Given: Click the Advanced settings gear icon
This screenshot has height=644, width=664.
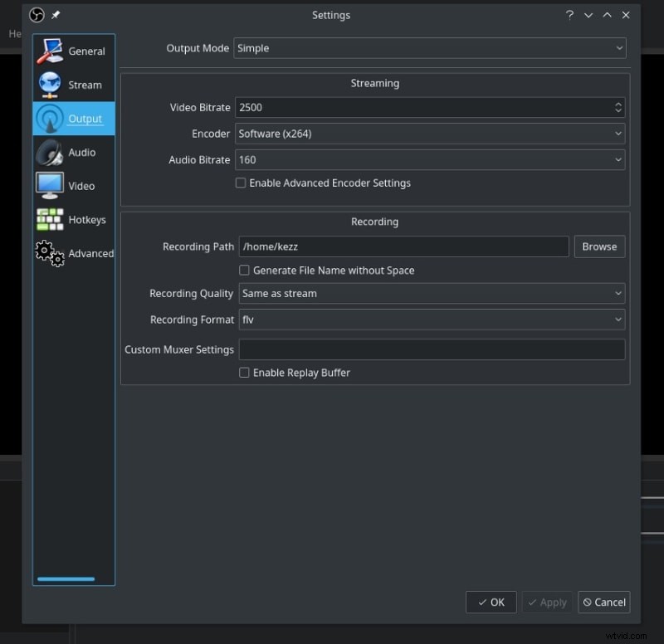Looking at the screenshot, I should [x=50, y=253].
